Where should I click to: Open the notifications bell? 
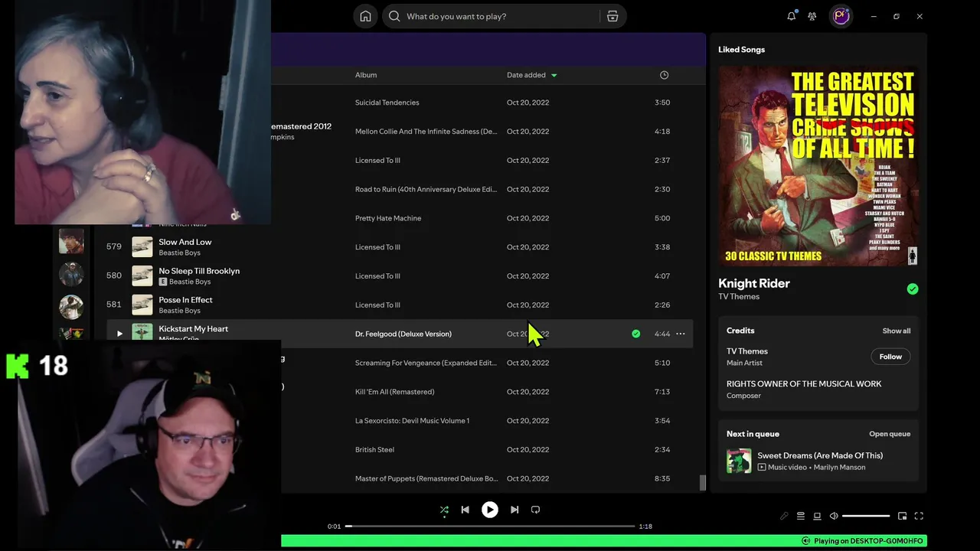(x=791, y=16)
